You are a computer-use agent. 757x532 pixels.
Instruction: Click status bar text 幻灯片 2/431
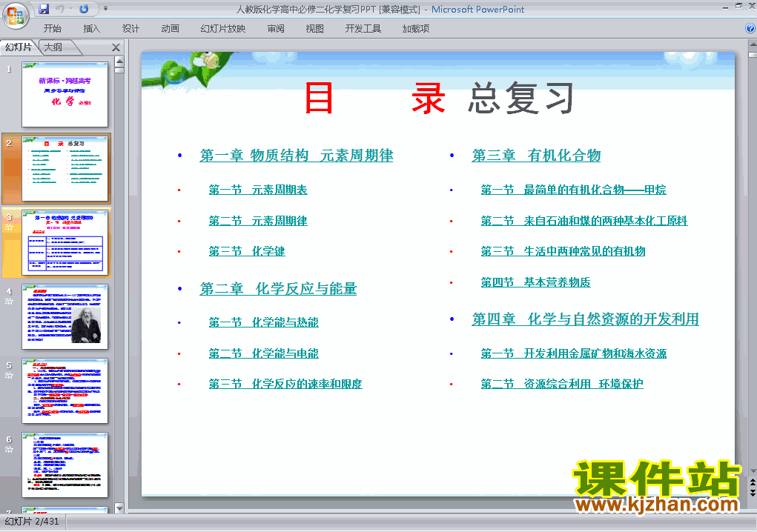pyautogui.click(x=32, y=522)
